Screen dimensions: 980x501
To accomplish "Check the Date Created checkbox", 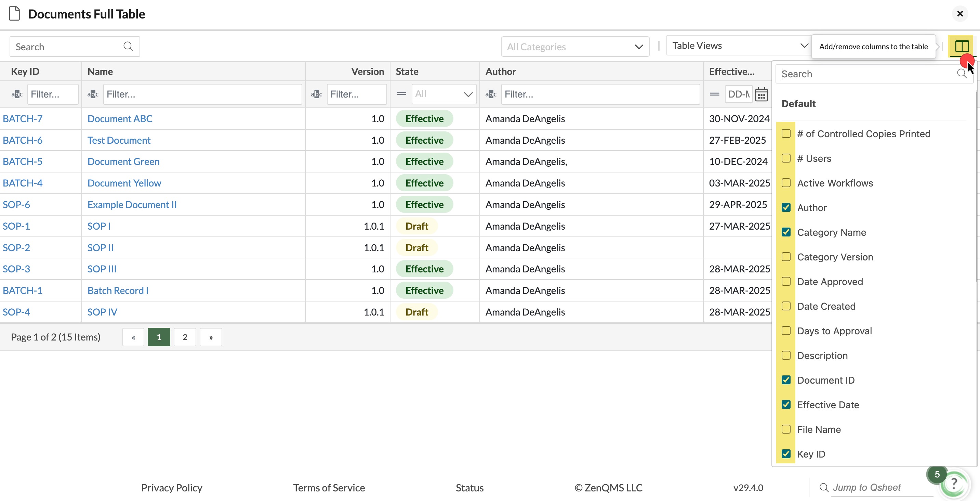I will tap(785, 306).
